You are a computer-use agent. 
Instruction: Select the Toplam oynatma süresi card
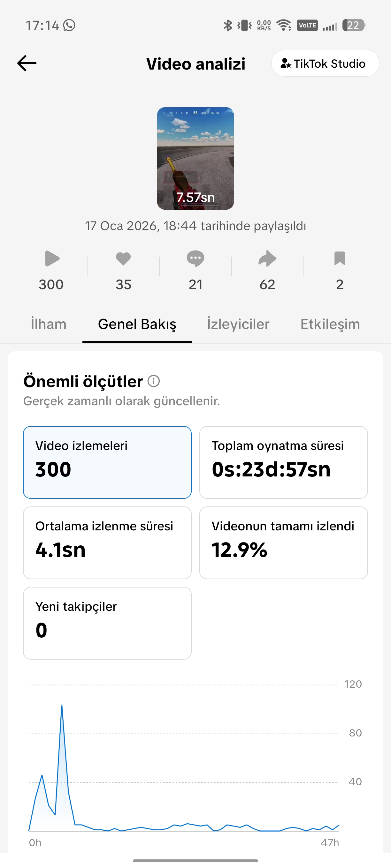[283, 462]
